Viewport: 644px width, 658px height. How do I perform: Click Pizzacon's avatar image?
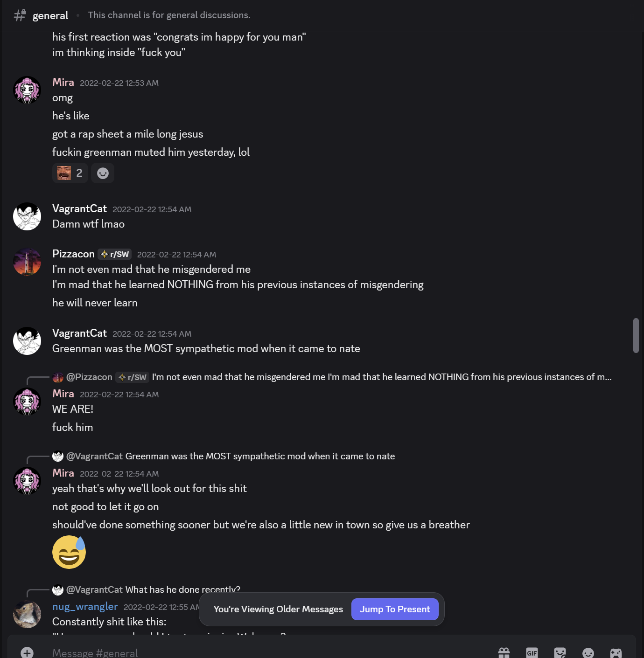coord(27,262)
